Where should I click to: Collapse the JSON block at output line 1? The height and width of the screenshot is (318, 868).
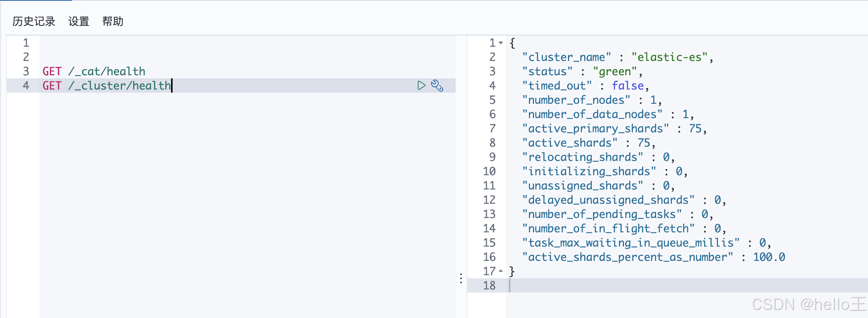point(501,43)
